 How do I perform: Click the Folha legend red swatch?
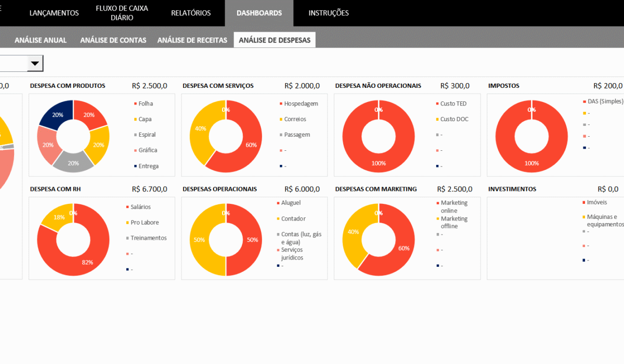136,104
